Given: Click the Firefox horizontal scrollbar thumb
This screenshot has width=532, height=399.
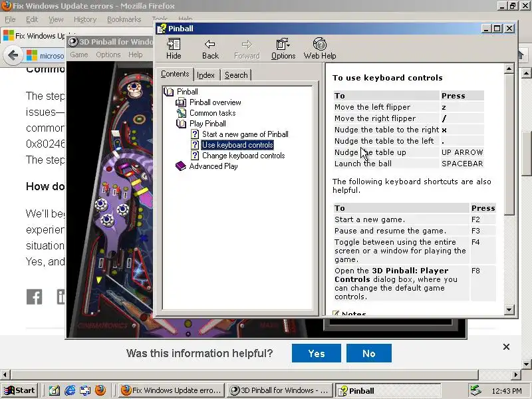Looking at the screenshot, I should pyautogui.click(x=245, y=375).
